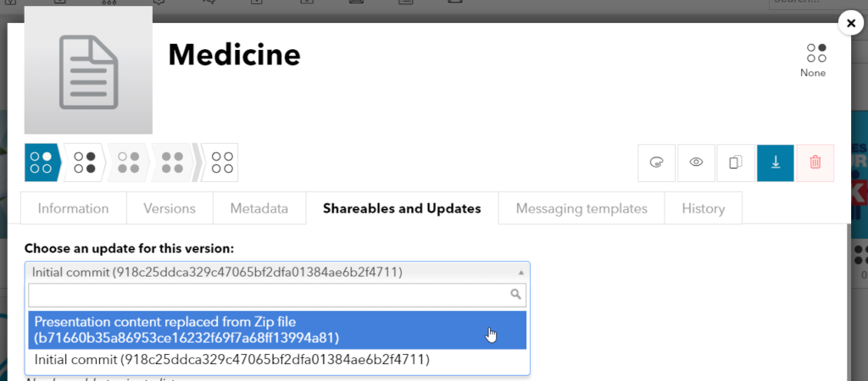Viewport: 868px width, 381px height.
Task: Go to Messaging templates tab
Action: pyautogui.click(x=581, y=208)
